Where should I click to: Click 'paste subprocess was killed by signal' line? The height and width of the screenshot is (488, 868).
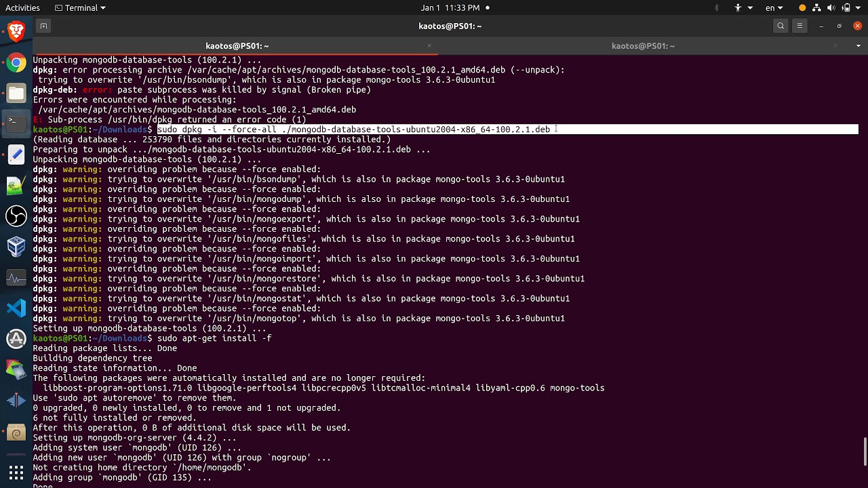[202, 89]
